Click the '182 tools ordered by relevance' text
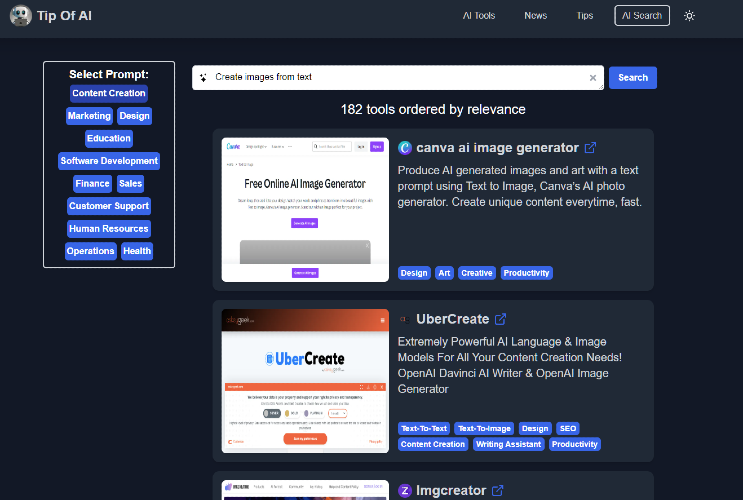The height and width of the screenshot is (500, 743). (x=433, y=109)
